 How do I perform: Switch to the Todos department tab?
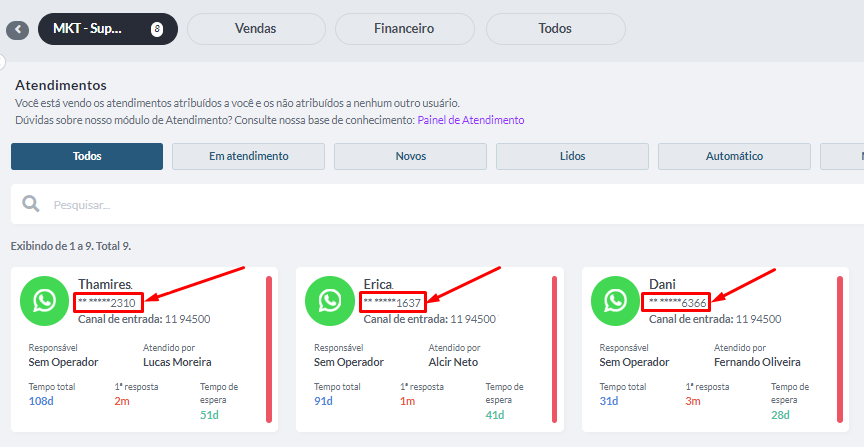[x=555, y=29]
